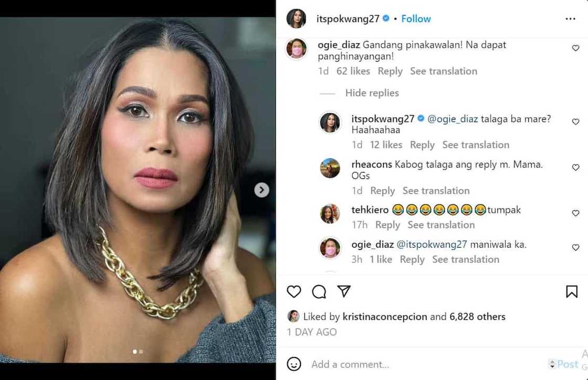Open kristinaconcepcion's profile from likes

coord(385,317)
